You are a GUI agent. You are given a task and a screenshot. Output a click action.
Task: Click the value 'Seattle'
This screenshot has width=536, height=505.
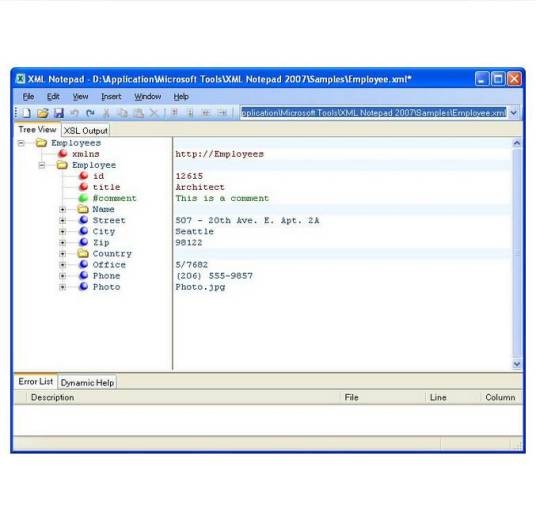(195, 231)
